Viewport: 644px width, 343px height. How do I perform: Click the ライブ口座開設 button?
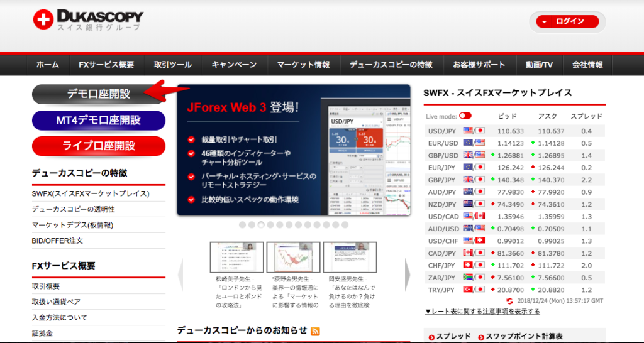click(99, 146)
